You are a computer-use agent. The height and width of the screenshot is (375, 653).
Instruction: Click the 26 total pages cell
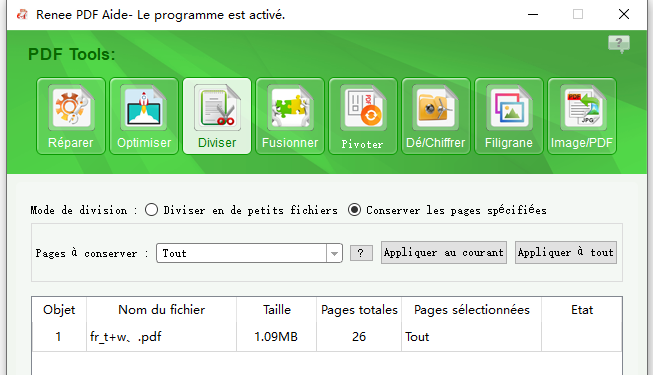(359, 337)
